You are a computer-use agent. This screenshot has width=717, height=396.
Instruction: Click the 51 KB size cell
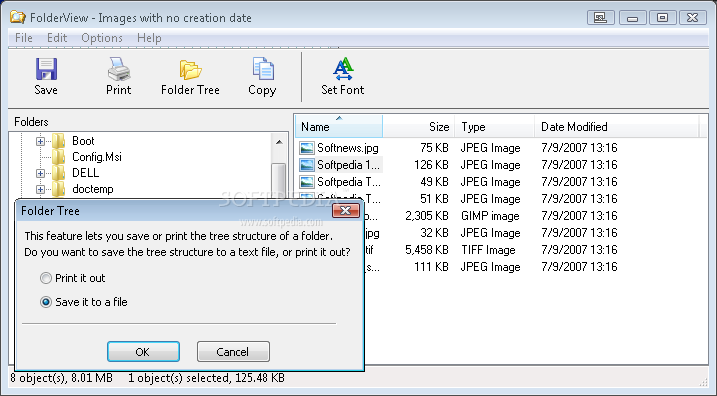coord(434,198)
